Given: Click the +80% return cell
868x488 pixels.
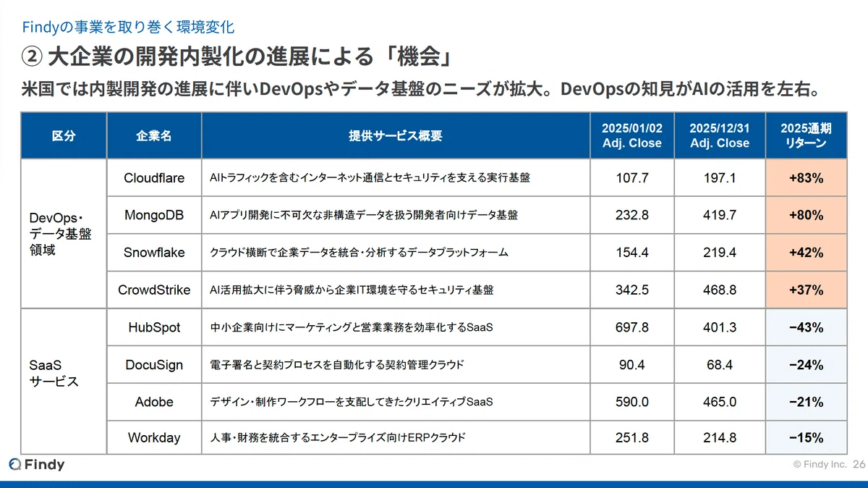Looking at the screenshot, I should click(807, 215).
